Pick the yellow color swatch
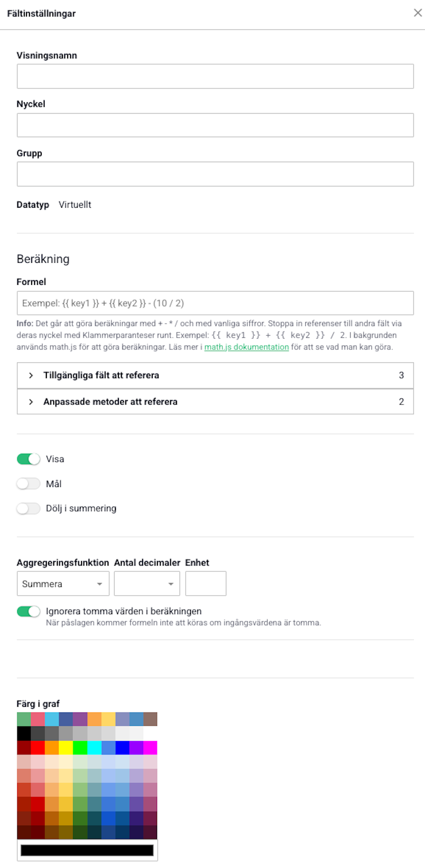The width and height of the screenshot is (425, 868). pos(66,747)
